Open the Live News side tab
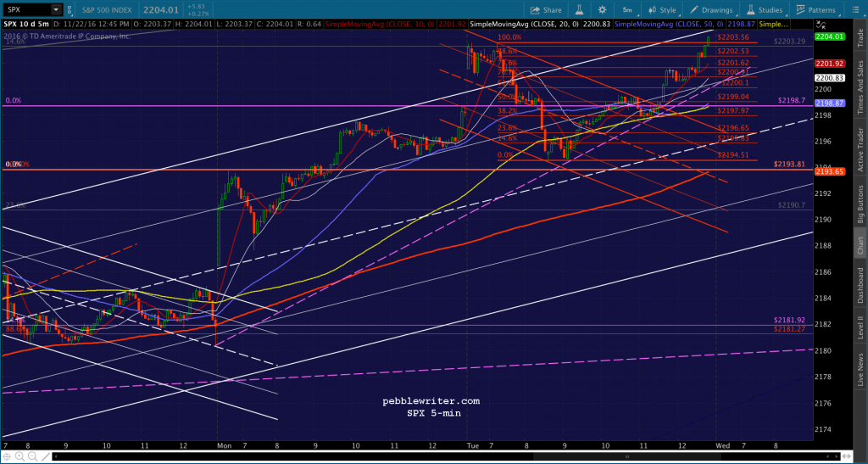The height and width of the screenshot is (464, 868). click(861, 368)
